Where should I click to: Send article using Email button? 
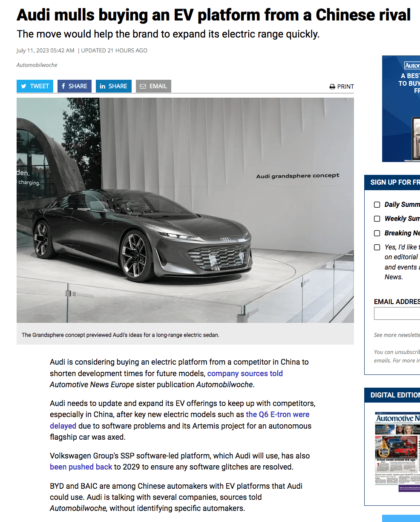coord(153,86)
